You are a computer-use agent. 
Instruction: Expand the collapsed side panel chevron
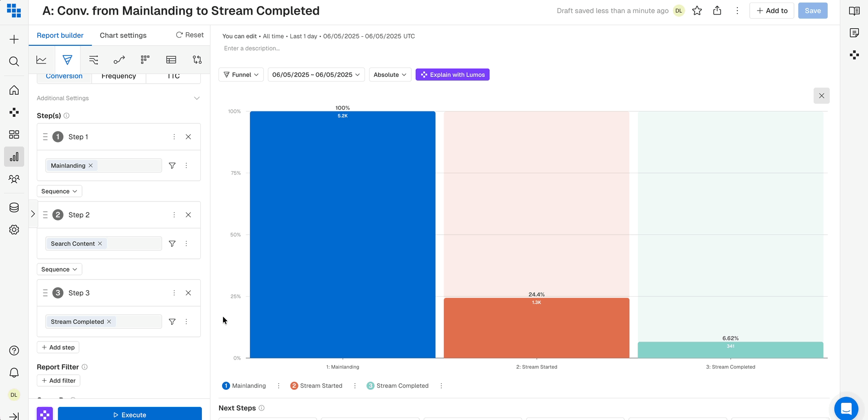point(33,214)
